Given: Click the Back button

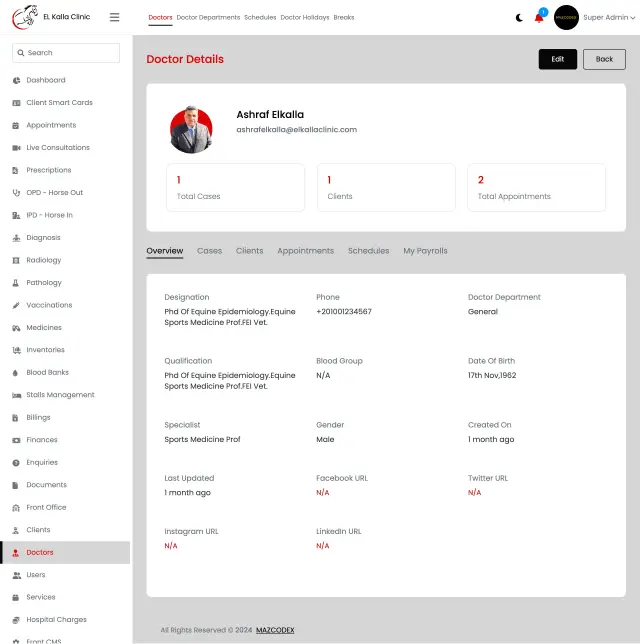Looking at the screenshot, I should (x=604, y=59).
